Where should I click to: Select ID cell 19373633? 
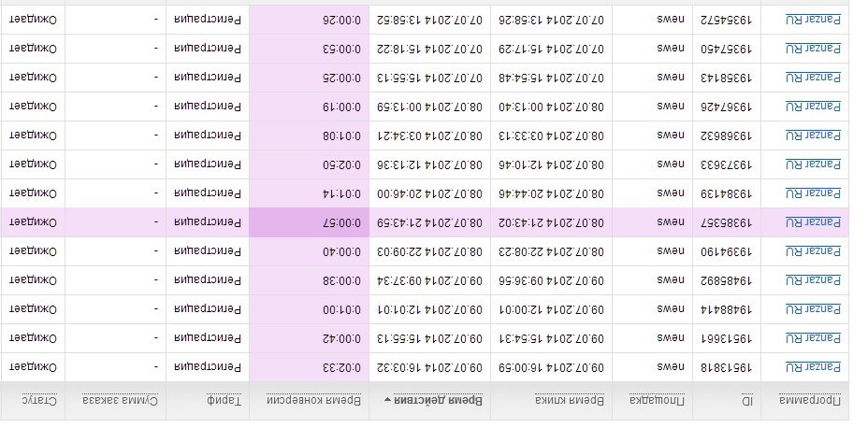point(727,164)
